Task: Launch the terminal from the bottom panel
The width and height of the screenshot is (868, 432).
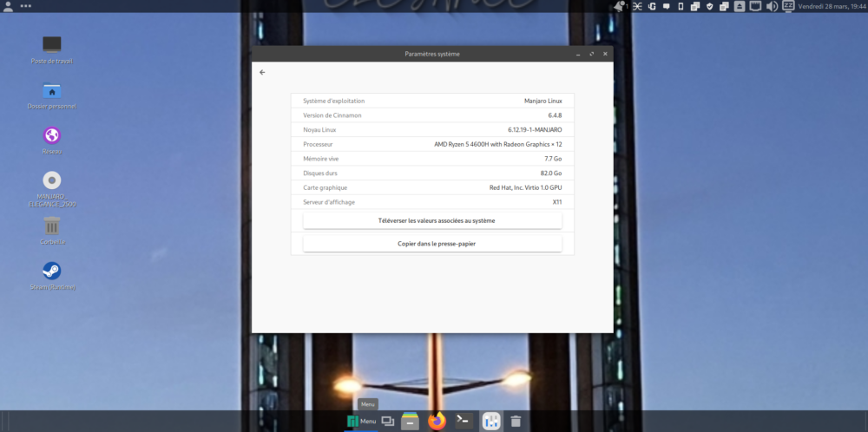Action: point(464,421)
